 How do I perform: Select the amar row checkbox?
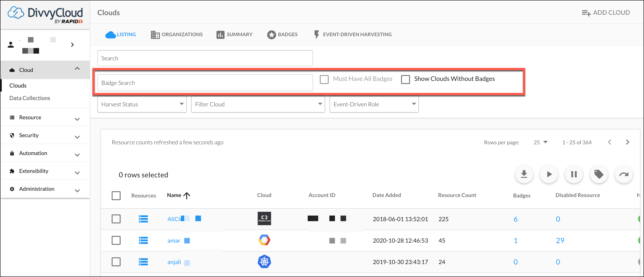[x=116, y=241]
